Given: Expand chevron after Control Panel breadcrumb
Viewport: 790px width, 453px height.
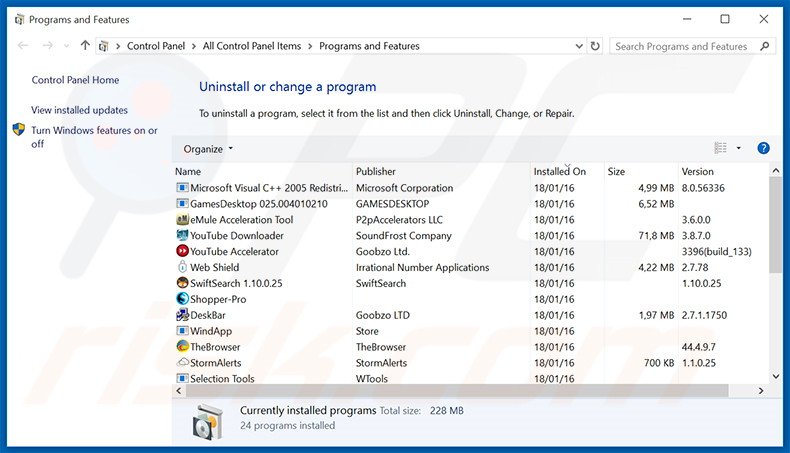Looking at the screenshot, I should (x=193, y=46).
